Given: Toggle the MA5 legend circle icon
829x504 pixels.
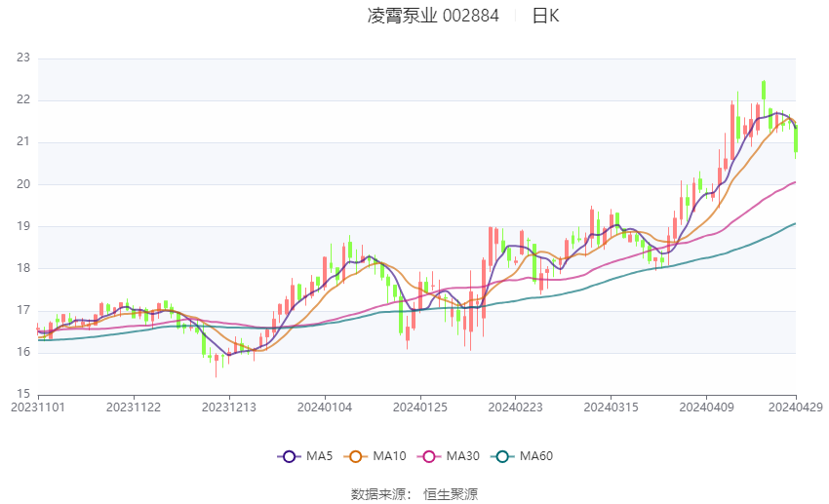Looking at the screenshot, I should click(289, 456).
